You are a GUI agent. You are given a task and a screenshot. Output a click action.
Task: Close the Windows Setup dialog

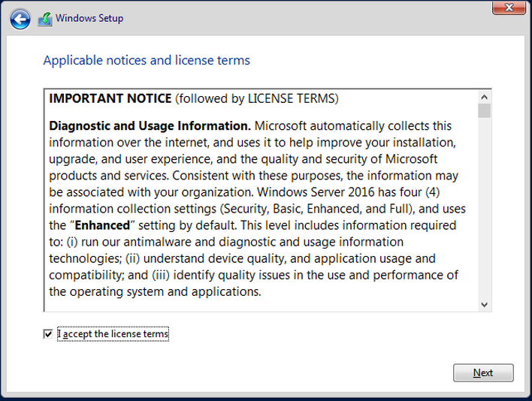click(x=509, y=8)
